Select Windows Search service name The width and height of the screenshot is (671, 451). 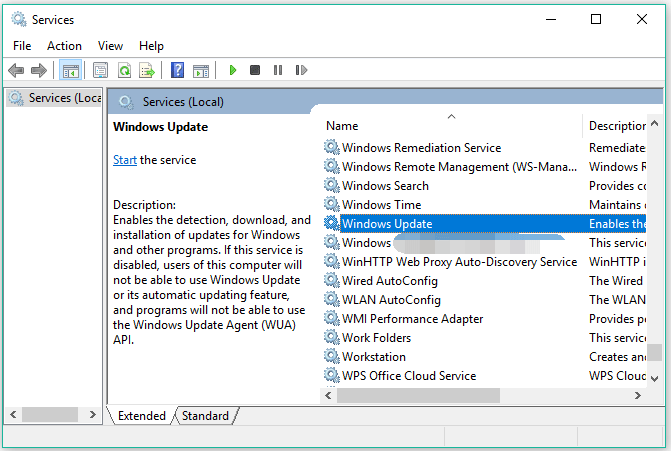(385, 186)
